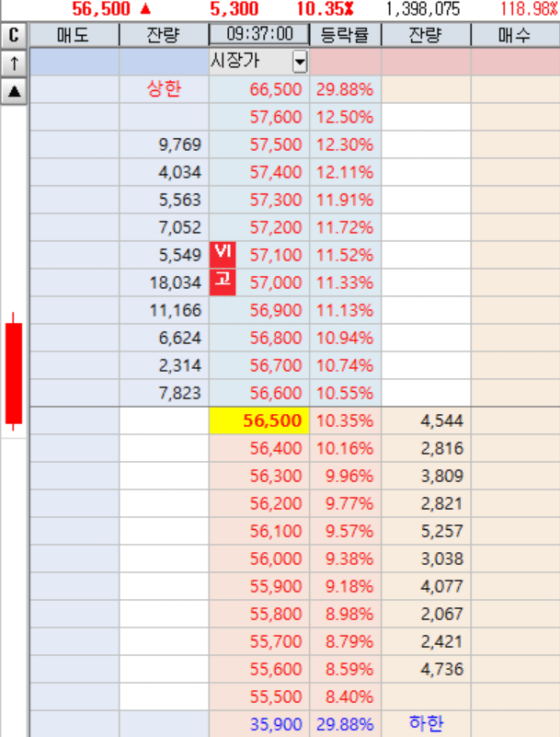Viewport: 560px width, 737px height.
Task: Click bid price 55,700
Action: 259,641
